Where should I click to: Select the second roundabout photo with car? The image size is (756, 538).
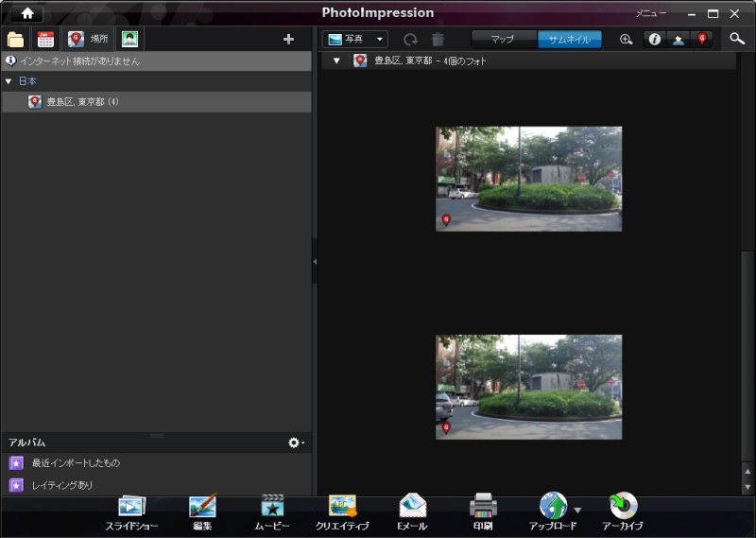[x=529, y=387]
